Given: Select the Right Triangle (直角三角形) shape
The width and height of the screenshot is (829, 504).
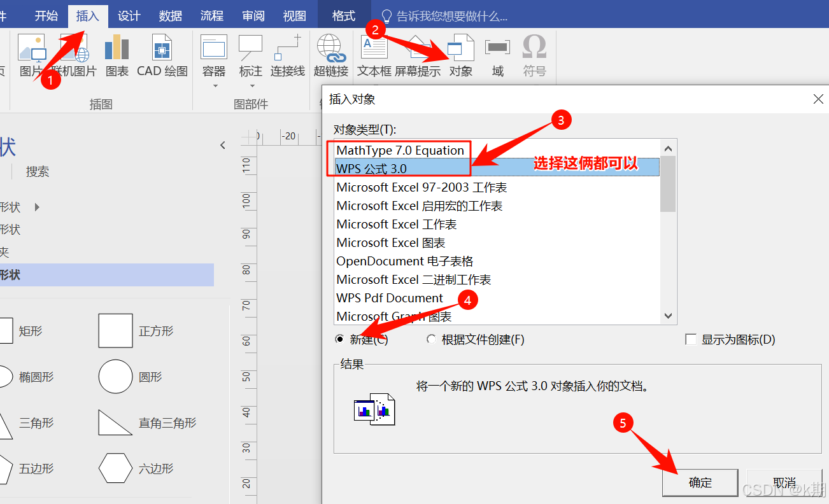Looking at the screenshot, I should (x=115, y=423).
